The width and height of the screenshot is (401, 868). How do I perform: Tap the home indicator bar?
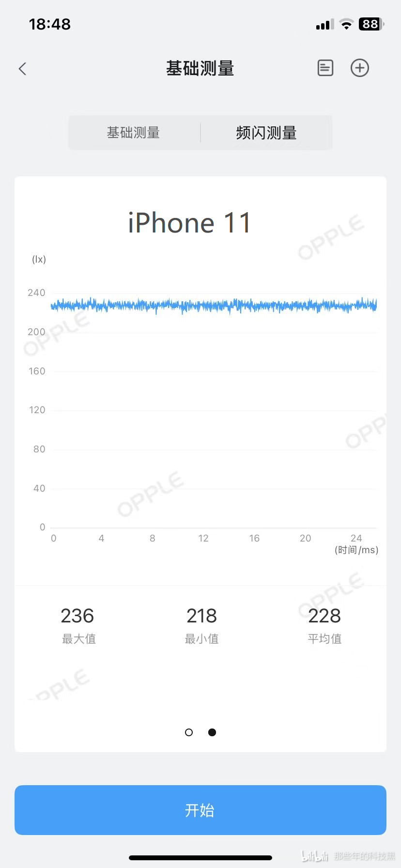[200, 858]
